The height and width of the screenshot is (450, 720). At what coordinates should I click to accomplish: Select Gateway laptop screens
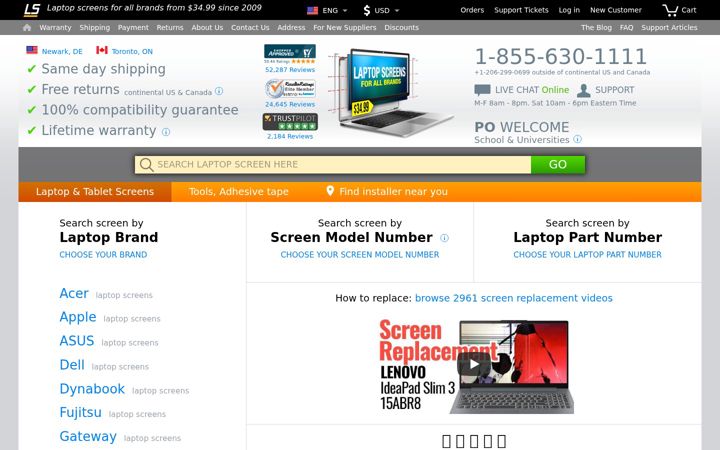click(x=88, y=436)
